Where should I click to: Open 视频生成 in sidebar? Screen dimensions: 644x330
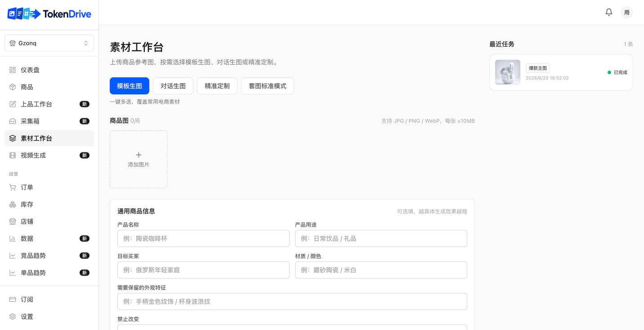[49, 156]
